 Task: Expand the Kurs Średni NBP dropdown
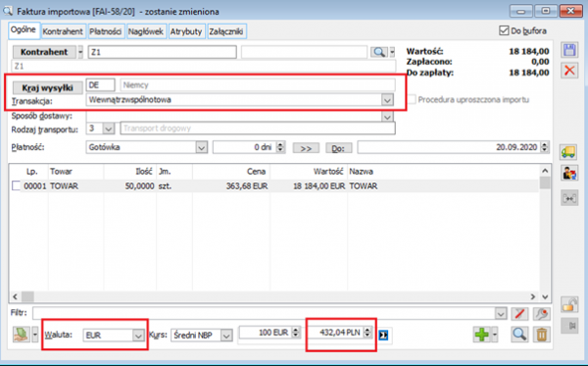[x=226, y=336]
